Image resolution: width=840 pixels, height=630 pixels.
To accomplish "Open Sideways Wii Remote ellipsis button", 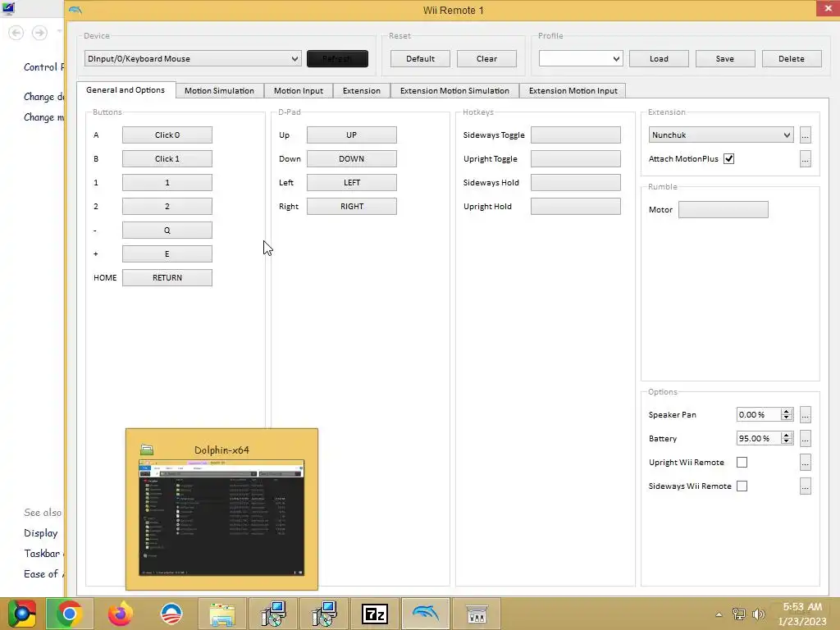I will (806, 486).
